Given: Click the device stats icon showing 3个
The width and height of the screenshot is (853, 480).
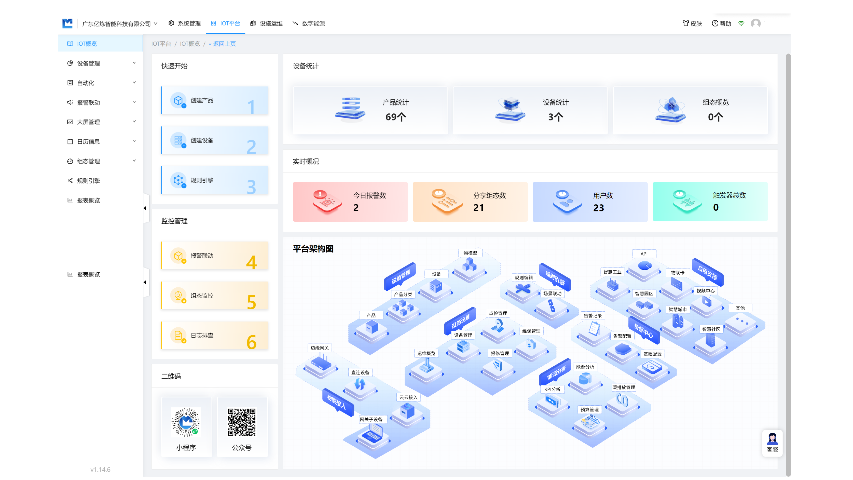Looking at the screenshot, I should [511, 108].
